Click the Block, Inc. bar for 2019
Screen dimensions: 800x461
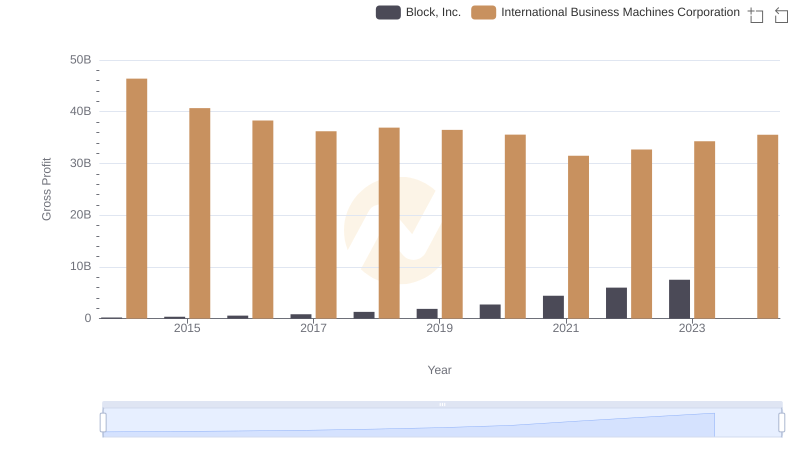(x=427, y=314)
